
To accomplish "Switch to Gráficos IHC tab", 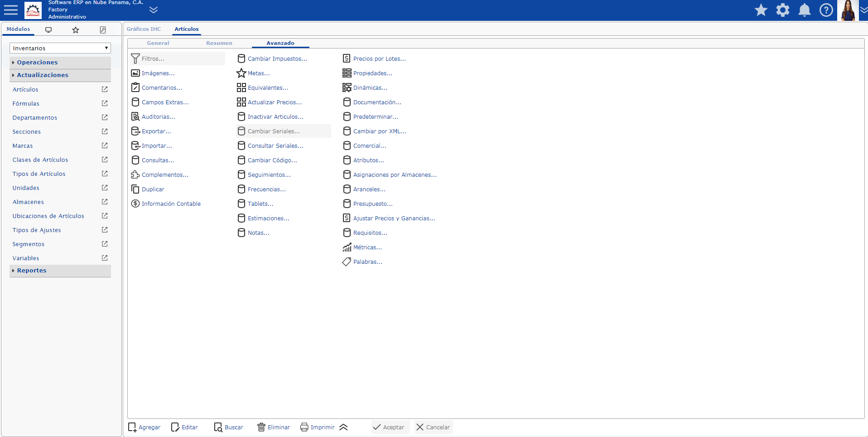I will [x=144, y=29].
